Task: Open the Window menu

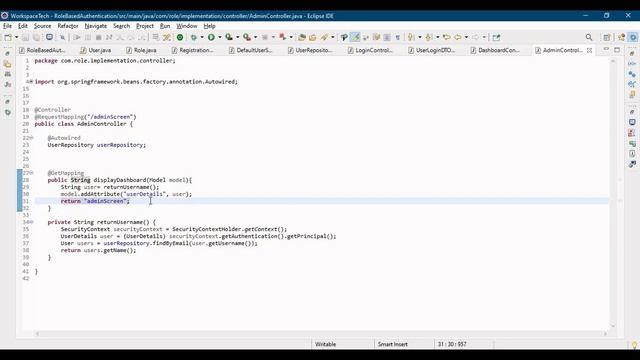Action: click(187, 26)
